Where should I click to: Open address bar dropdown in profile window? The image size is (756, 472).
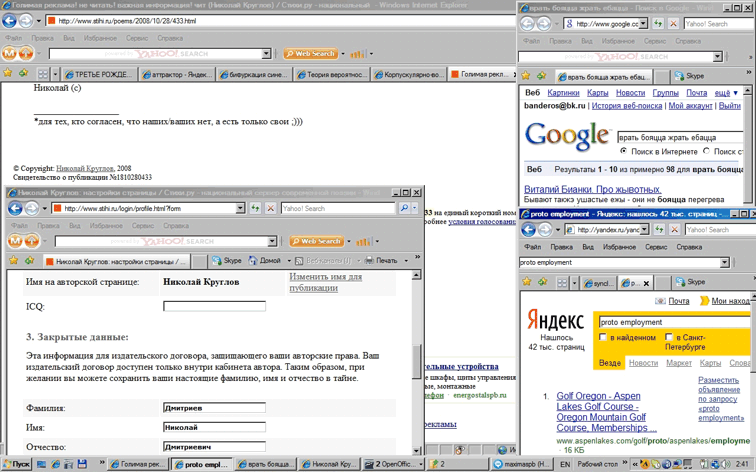[240, 208]
